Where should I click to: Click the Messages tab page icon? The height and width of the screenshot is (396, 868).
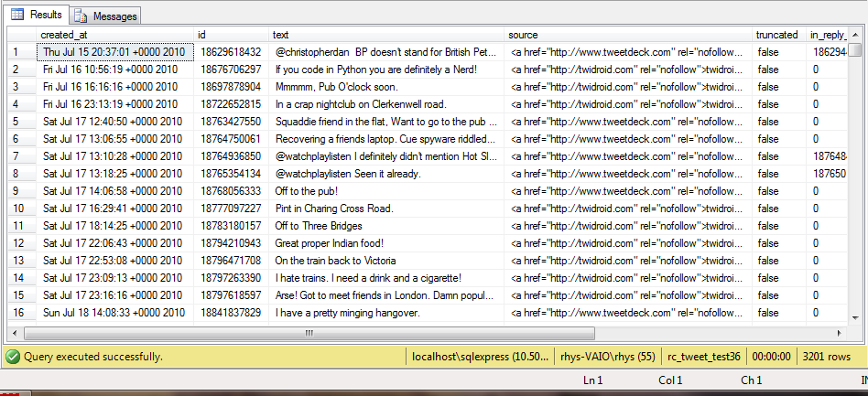coord(81,16)
